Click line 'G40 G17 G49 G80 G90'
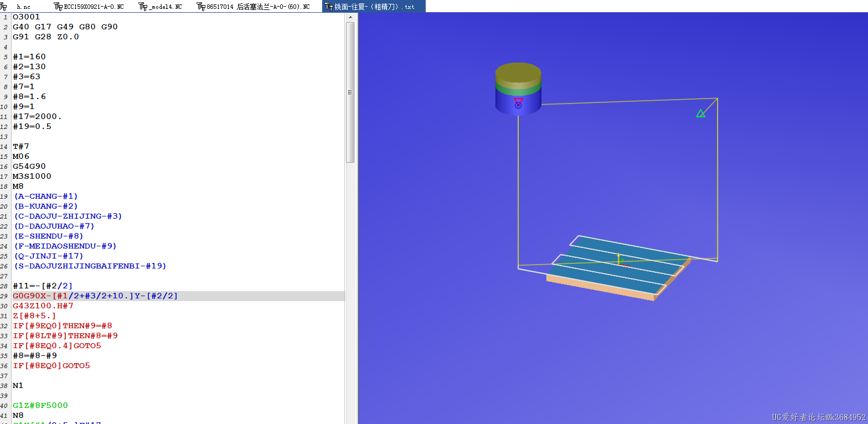 [x=65, y=27]
